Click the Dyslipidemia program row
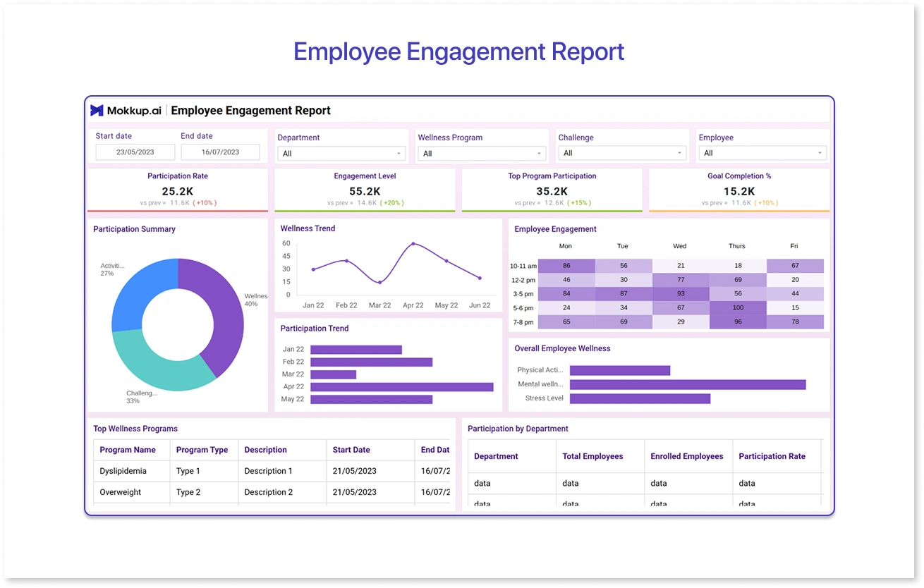The width and height of the screenshot is (924, 588). click(x=272, y=471)
